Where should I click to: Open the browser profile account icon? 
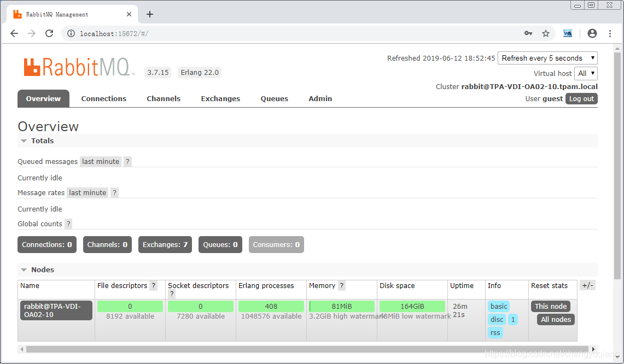coord(592,33)
